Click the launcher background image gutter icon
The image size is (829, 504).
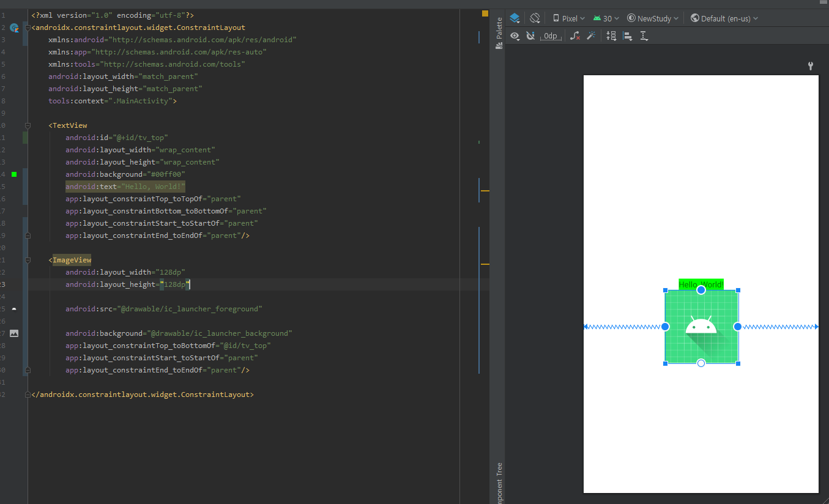pos(14,333)
